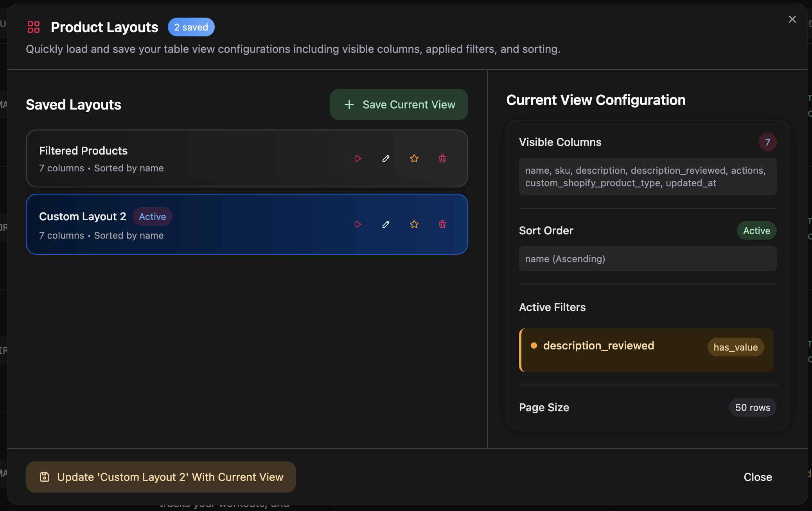Apply the 'Filtered Products' layout
Viewport: 812px width, 511px height.
point(357,159)
